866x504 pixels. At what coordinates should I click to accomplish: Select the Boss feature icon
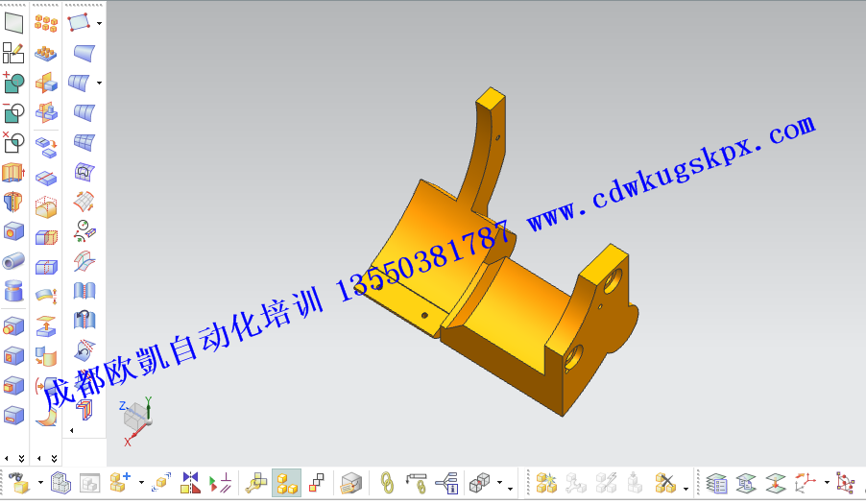(13, 326)
